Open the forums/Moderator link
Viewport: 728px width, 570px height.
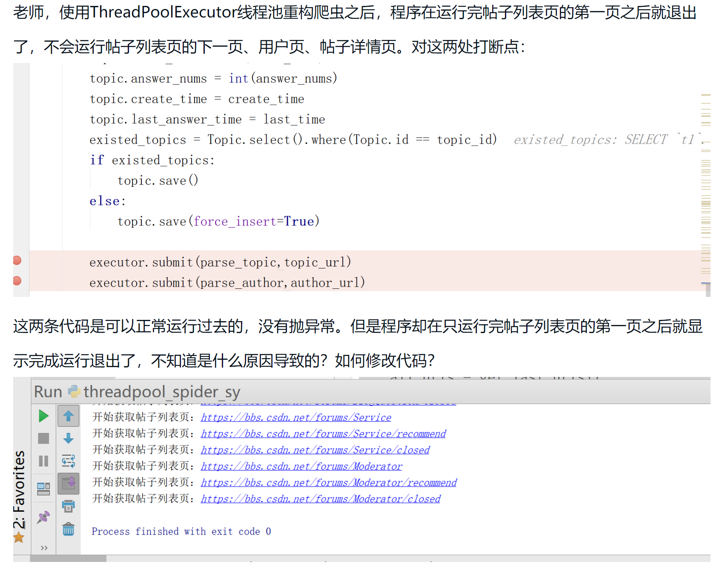click(301, 466)
